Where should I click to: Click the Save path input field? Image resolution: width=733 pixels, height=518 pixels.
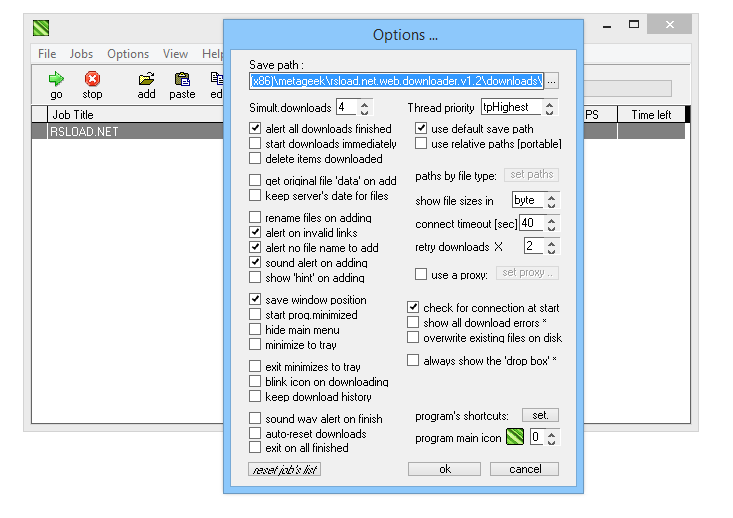[396, 81]
